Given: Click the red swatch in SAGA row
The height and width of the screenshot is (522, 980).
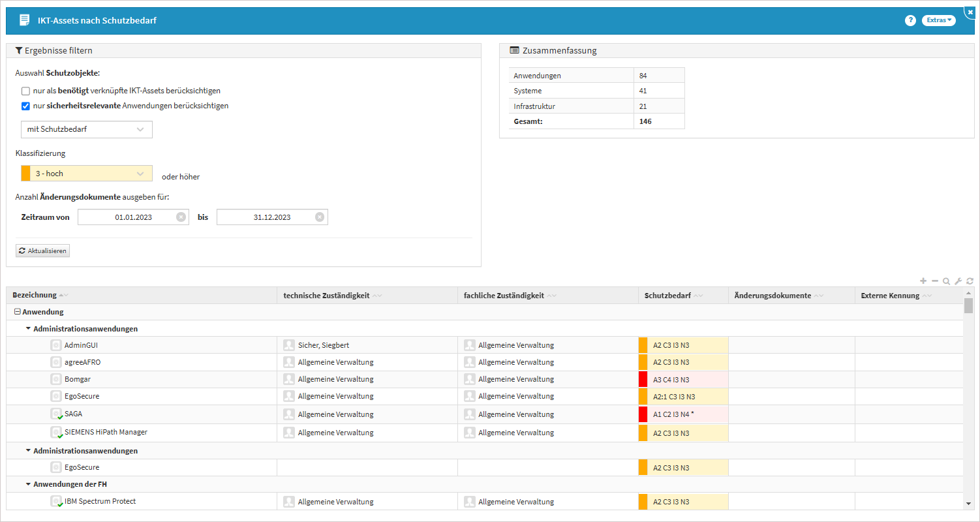Looking at the screenshot, I should [643, 414].
